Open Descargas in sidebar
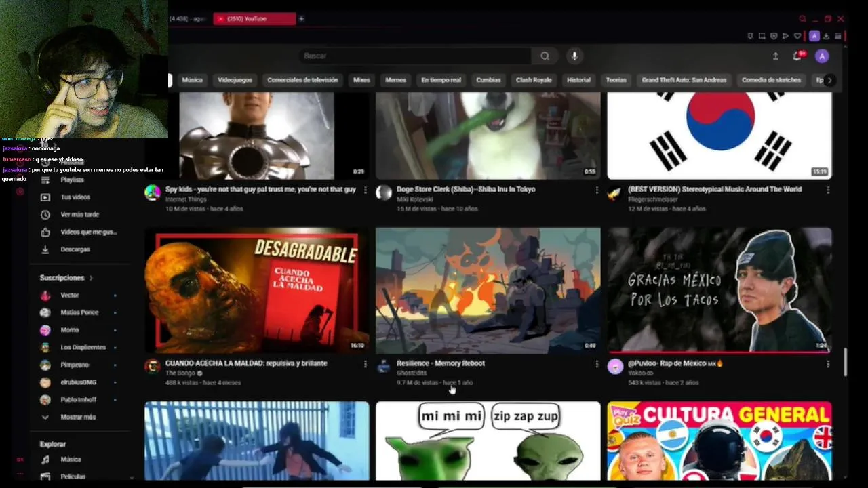 point(75,249)
